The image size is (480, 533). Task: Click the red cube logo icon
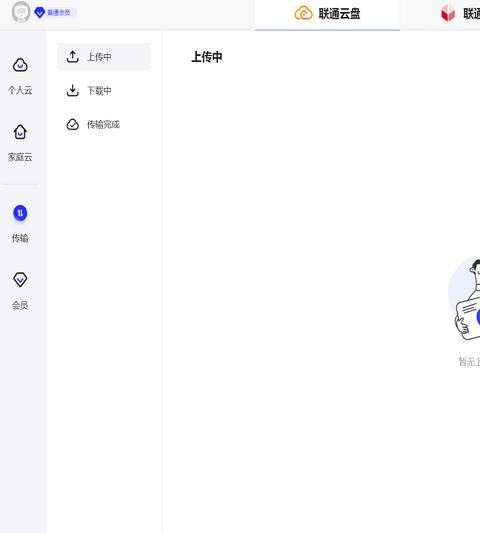coord(448,14)
